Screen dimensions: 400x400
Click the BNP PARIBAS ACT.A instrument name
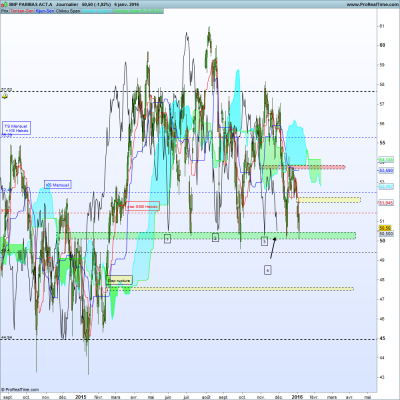pyautogui.click(x=31, y=5)
